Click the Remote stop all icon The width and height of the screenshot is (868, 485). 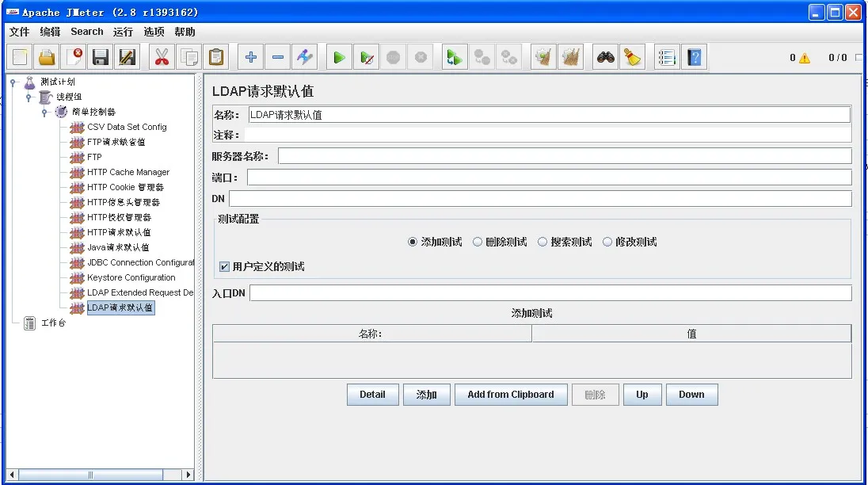(x=482, y=57)
